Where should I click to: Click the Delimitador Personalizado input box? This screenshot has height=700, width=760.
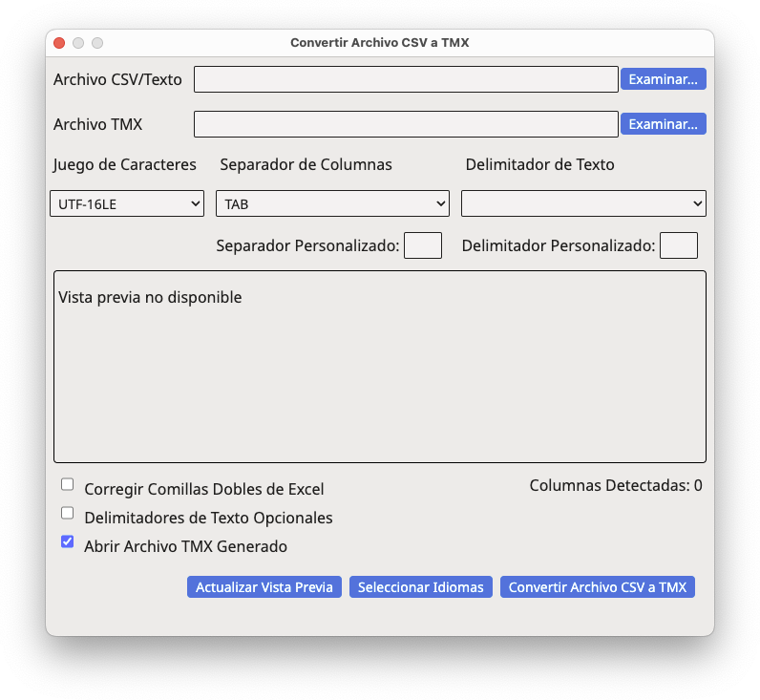[x=679, y=245]
